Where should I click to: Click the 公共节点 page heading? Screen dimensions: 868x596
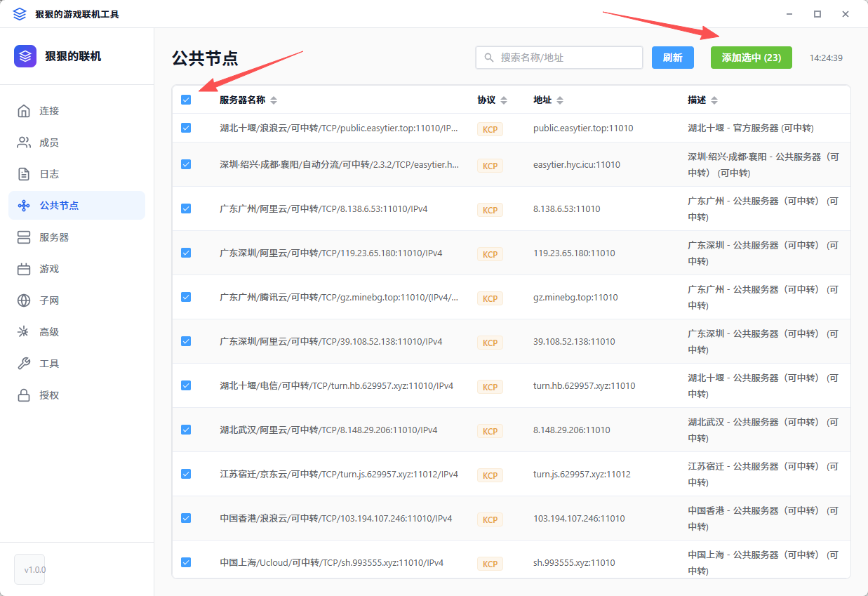(x=205, y=58)
